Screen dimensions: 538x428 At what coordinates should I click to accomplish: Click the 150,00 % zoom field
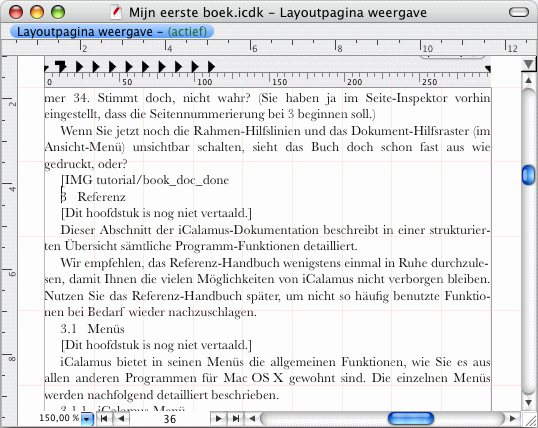coord(59,418)
